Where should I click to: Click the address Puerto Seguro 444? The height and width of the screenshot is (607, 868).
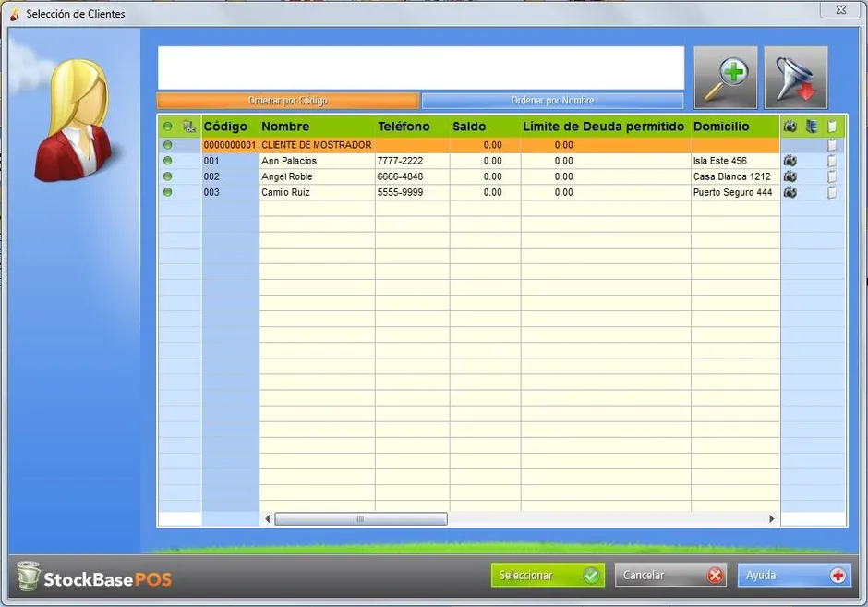point(733,192)
